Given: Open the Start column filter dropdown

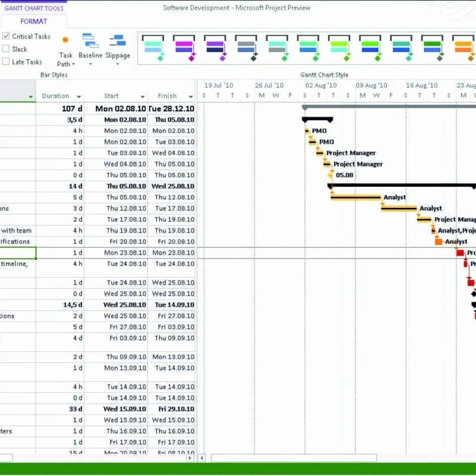Looking at the screenshot, I should (x=142, y=97).
